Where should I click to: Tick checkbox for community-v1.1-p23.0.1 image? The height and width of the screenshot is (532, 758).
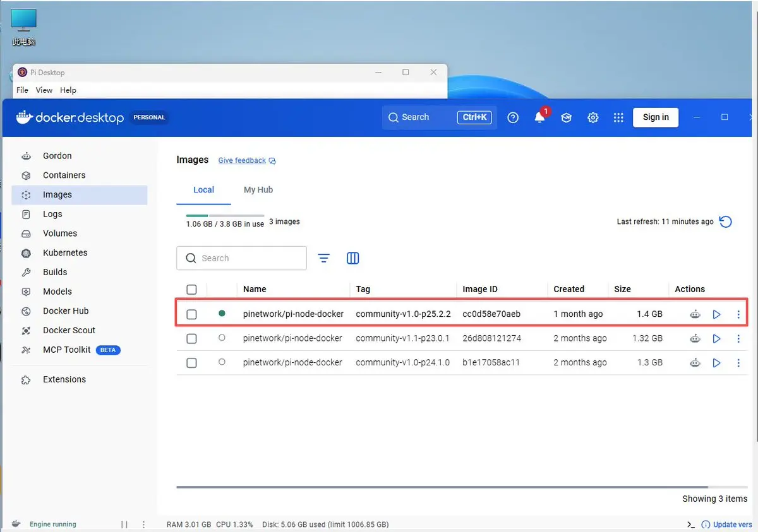(192, 339)
